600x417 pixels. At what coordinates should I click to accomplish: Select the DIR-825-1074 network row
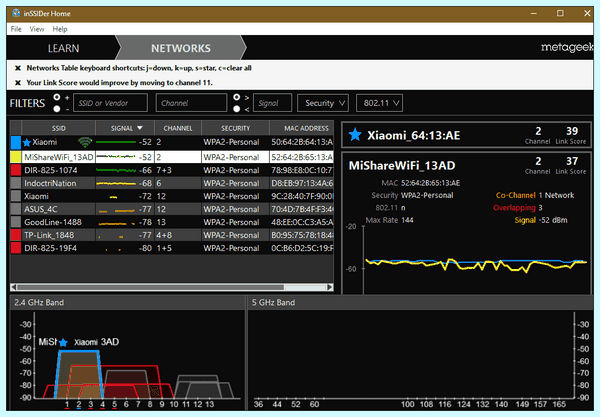click(x=172, y=170)
